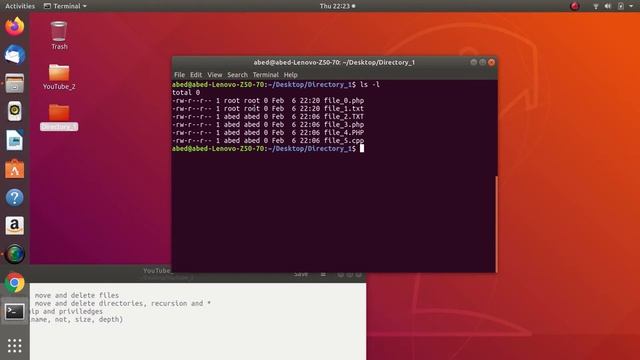Open the dark globe dock icon
The image size is (640, 360).
15,254
